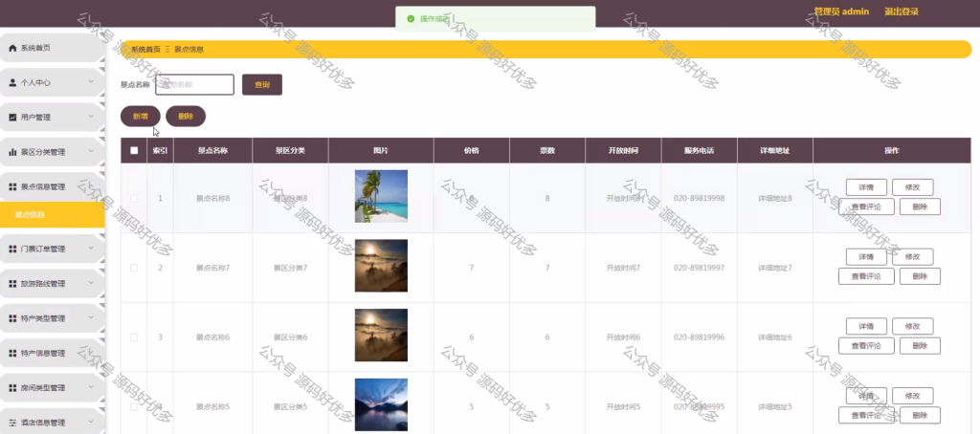Click the person icon beside 个人中心
Screen dimensions: 980x434
pyautogui.click(x=12, y=82)
